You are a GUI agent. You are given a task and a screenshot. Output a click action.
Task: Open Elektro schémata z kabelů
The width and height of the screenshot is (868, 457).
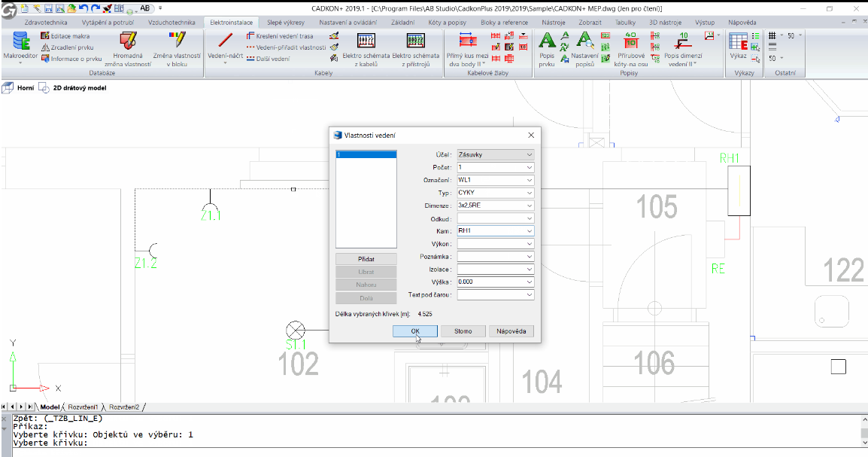366,49
